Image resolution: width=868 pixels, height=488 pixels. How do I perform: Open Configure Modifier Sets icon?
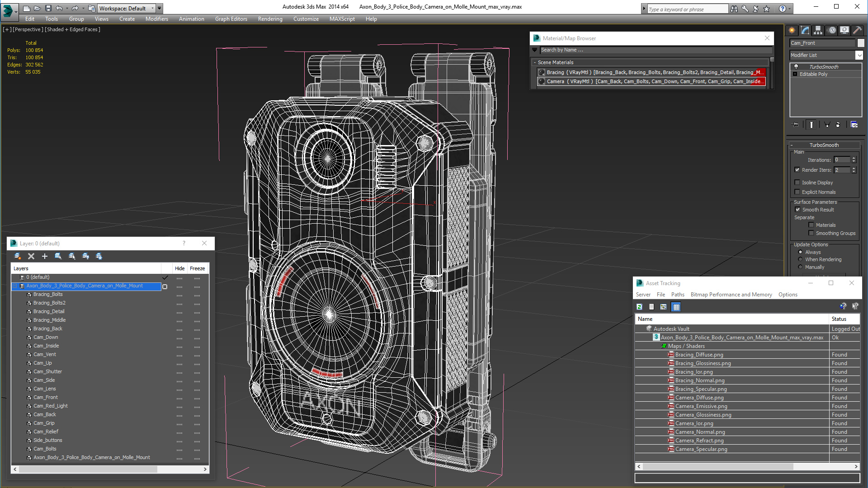854,125
